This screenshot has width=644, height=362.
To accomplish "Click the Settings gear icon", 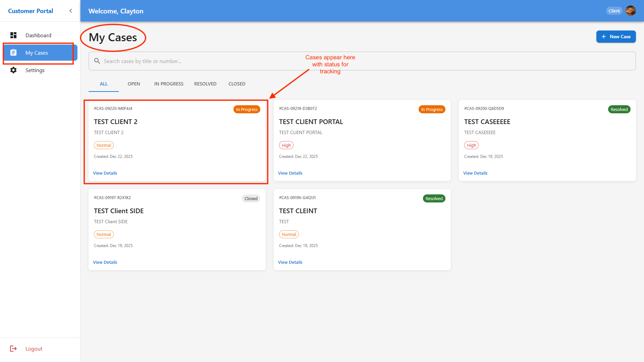I will click(13, 70).
